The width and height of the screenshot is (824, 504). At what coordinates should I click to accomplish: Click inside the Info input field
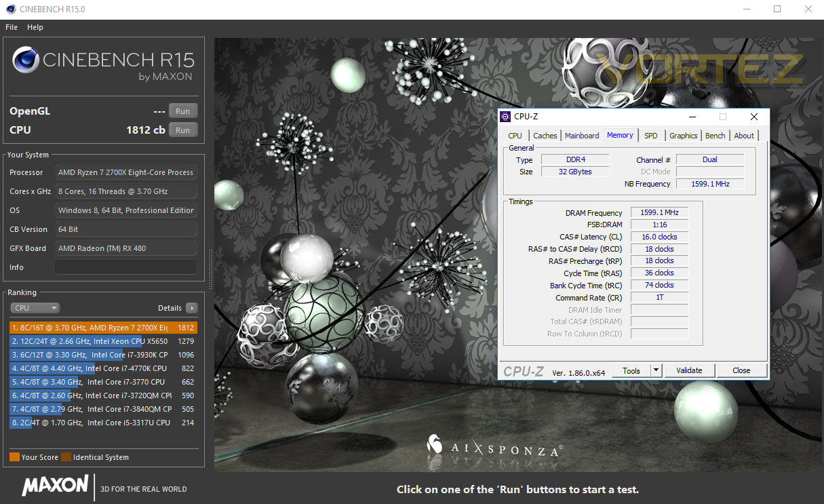tap(125, 267)
